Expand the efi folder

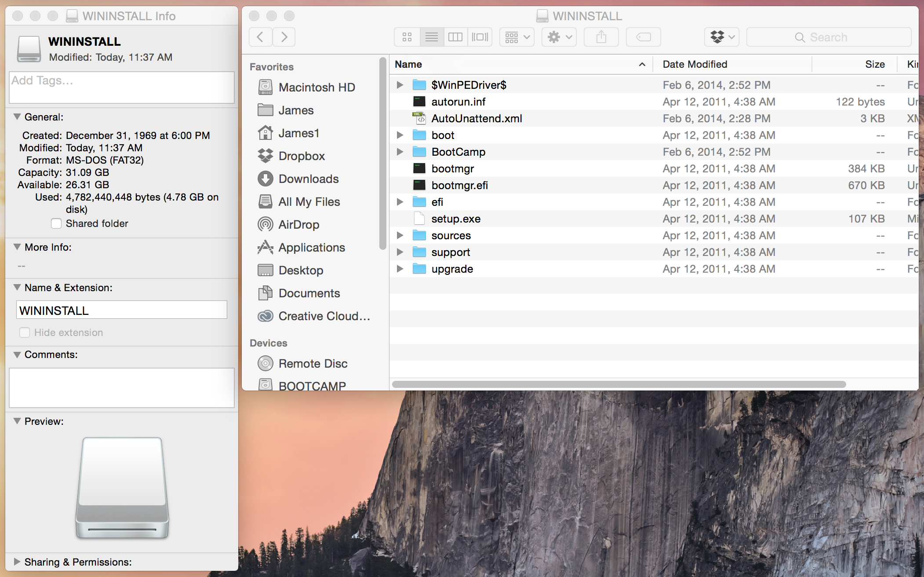(x=400, y=202)
